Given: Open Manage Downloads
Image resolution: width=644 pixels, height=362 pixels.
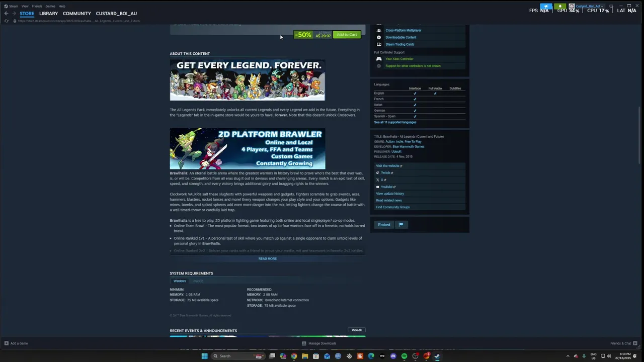Looking at the screenshot, I should (319, 343).
